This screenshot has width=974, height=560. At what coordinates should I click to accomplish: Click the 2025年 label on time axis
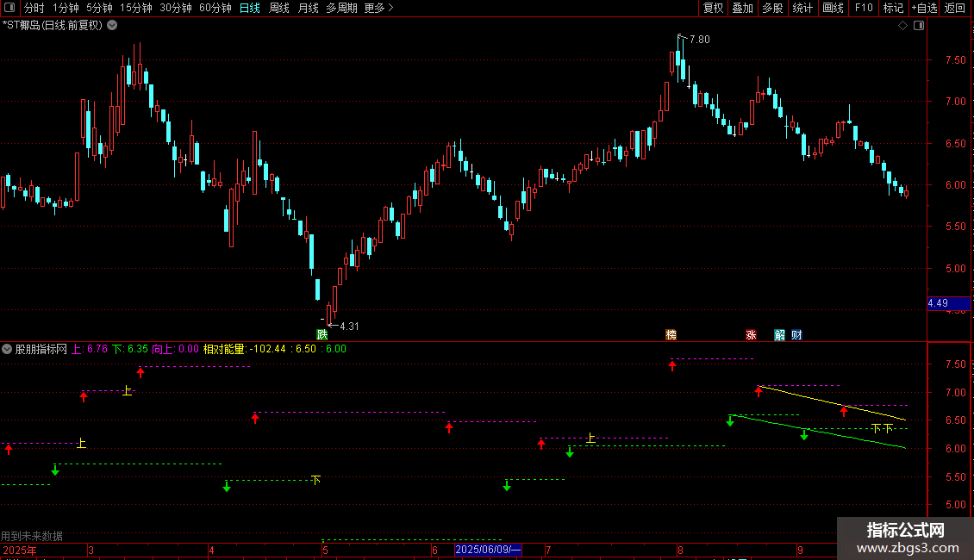point(19,550)
